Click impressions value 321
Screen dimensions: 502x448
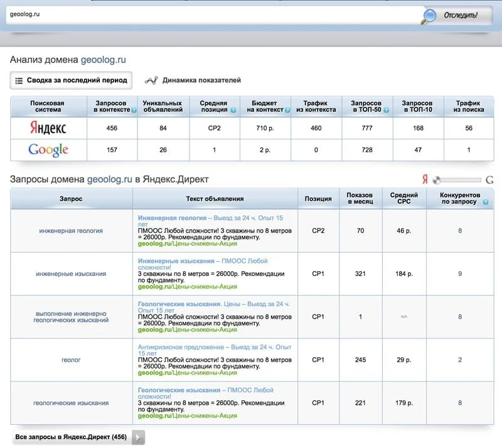pos(360,274)
